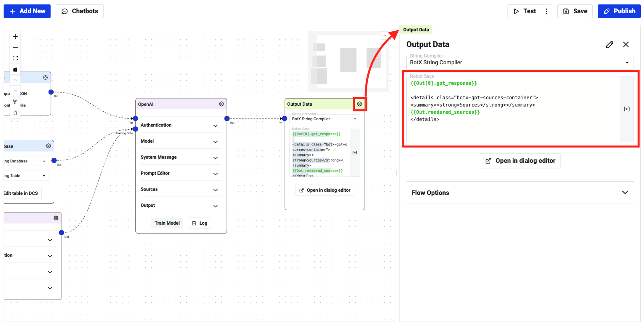Toggle the canvas lock icon
Screen dimensions: 644x326
point(15,70)
